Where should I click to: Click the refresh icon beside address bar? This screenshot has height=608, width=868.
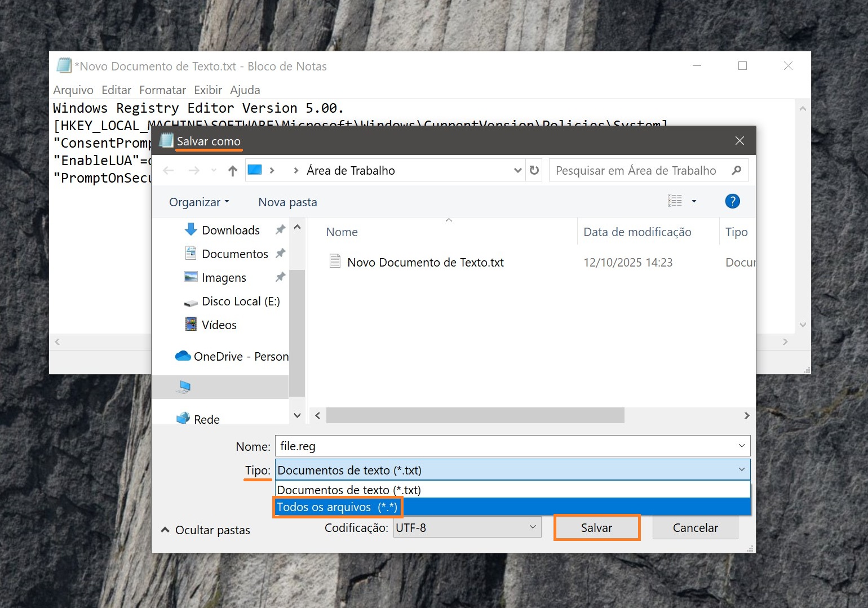coord(534,170)
